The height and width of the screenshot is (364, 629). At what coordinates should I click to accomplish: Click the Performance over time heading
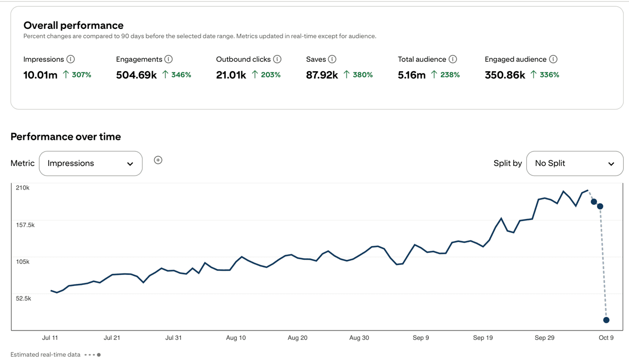tap(66, 136)
